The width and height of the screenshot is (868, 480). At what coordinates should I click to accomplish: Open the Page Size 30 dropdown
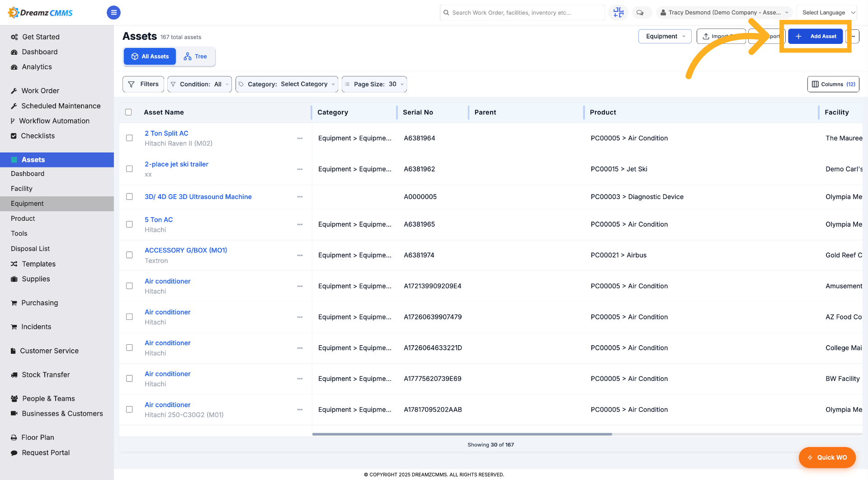pyautogui.click(x=374, y=84)
